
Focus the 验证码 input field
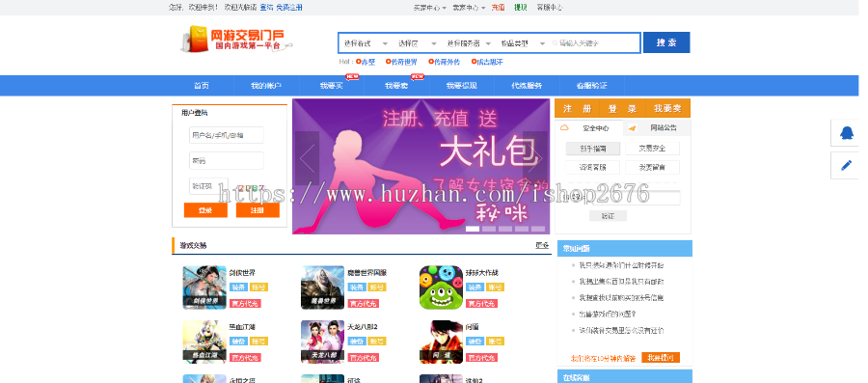[x=208, y=186]
